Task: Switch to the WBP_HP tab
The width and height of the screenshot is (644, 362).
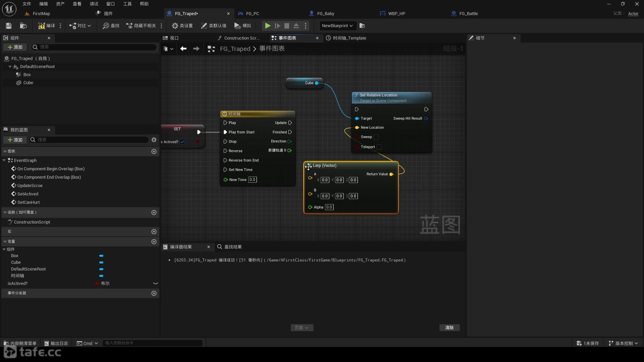Action: tap(396, 13)
